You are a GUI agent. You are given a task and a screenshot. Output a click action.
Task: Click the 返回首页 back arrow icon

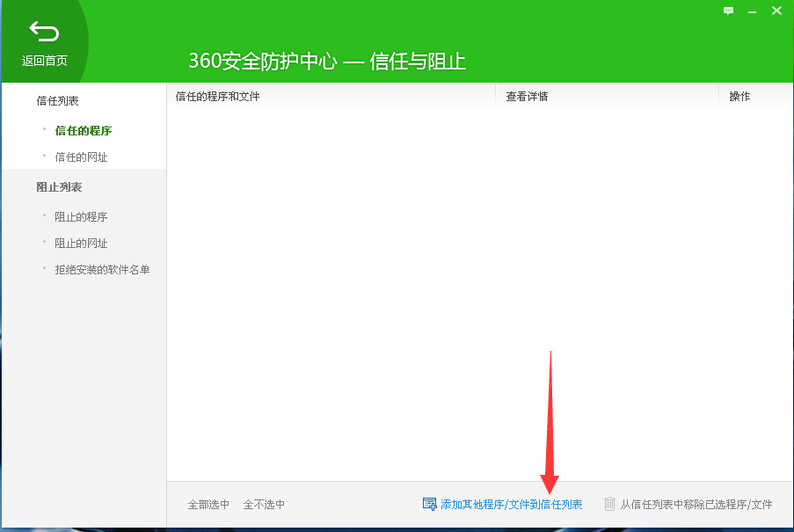pyautogui.click(x=43, y=31)
